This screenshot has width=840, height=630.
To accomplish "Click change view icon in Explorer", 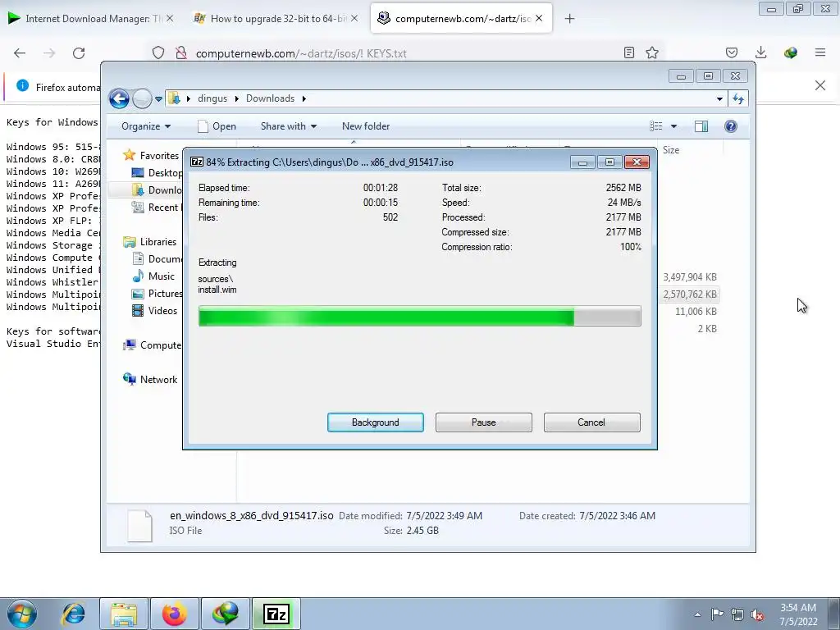I will tap(656, 126).
